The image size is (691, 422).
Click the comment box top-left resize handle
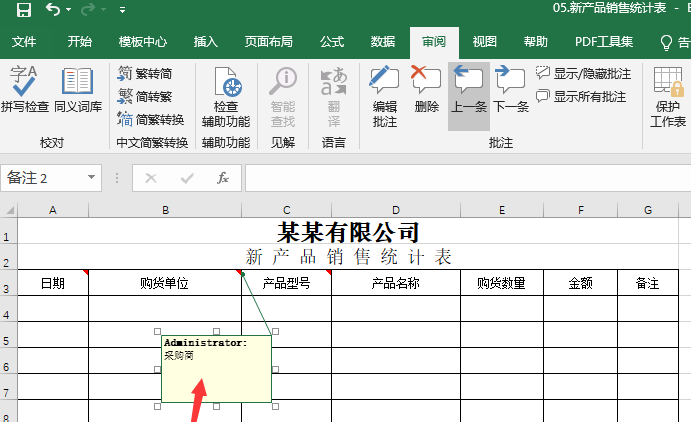click(157, 331)
